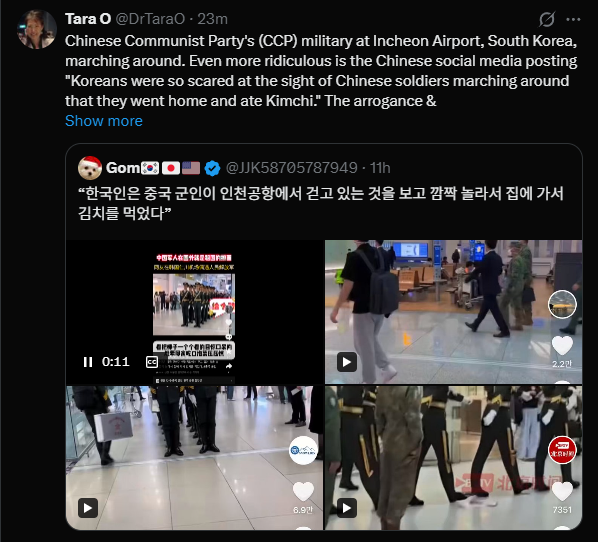Image resolution: width=598 pixels, height=542 pixels.
Task: Toggle closed captions CC on the video
Action: click(152, 362)
